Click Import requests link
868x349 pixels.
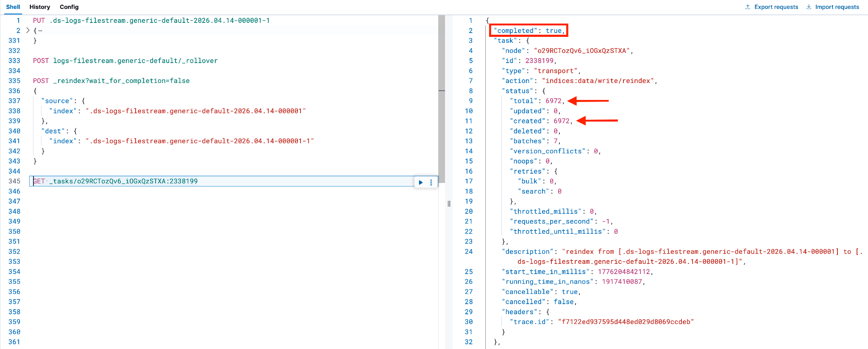pyautogui.click(x=837, y=7)
